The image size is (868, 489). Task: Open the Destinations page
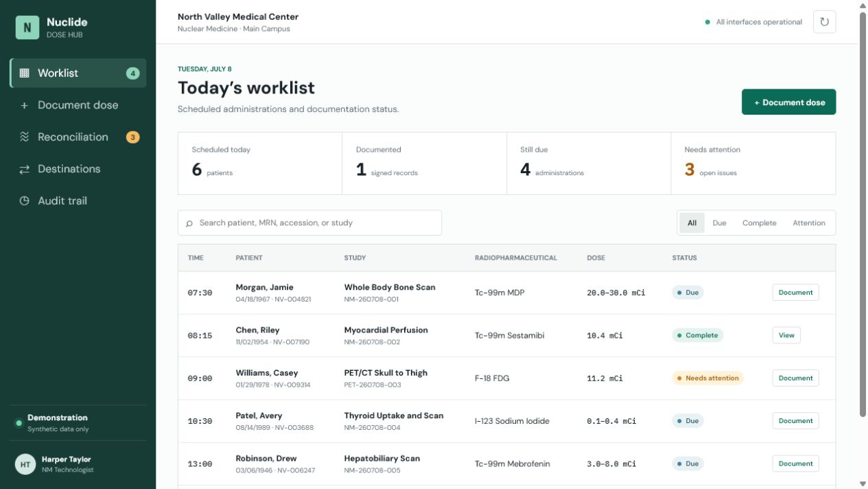click(78, 169)
